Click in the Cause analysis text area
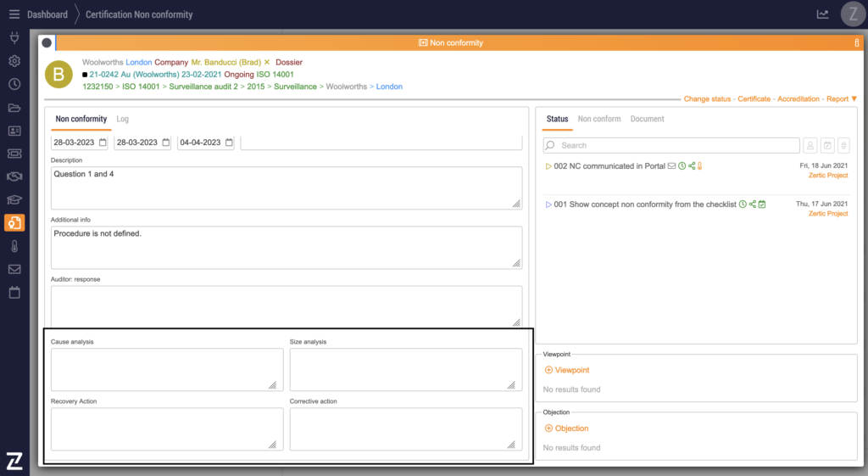 pos(166,369)
